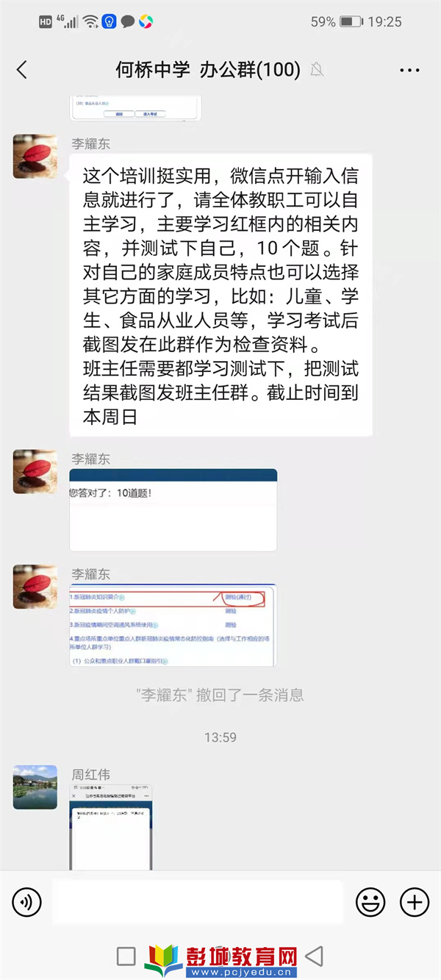Open 周红伟's landscape avatar
Screen dimensions: 441x980
click(x=35, y=787)
